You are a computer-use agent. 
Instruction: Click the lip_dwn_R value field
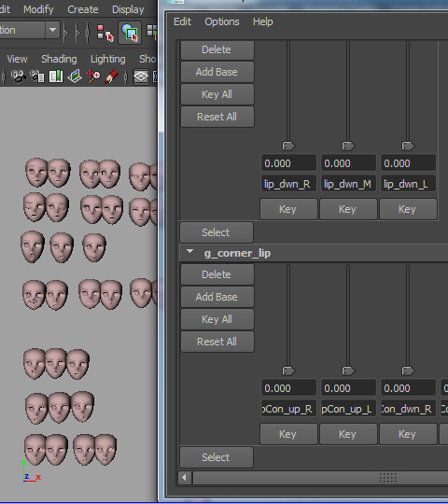[288, 163]
